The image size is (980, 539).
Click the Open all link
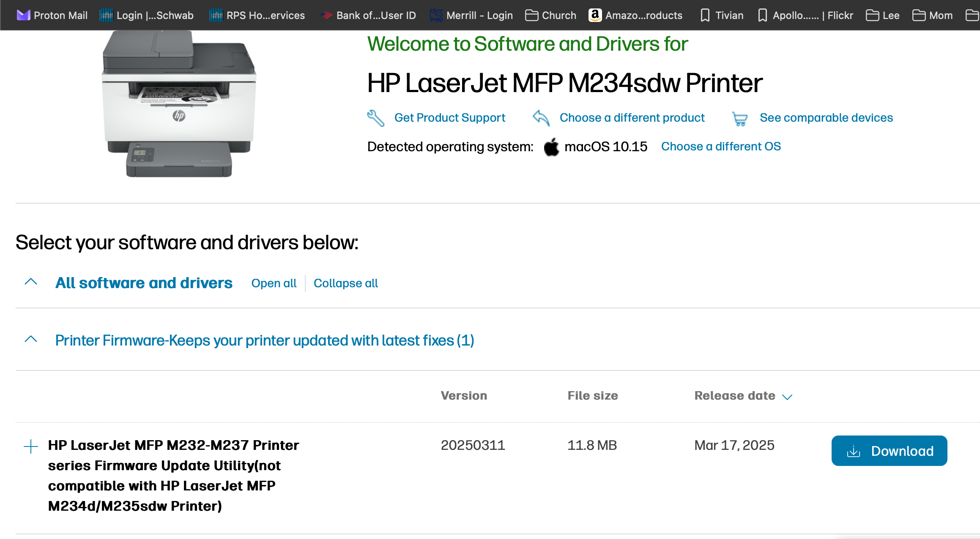tap(274, 283)
